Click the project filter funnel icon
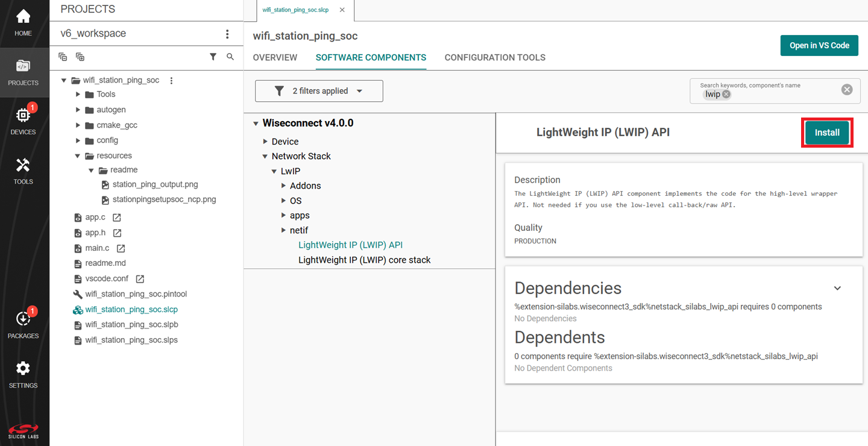Viewport: 868px width, 446px height. (x=213, y=57)
